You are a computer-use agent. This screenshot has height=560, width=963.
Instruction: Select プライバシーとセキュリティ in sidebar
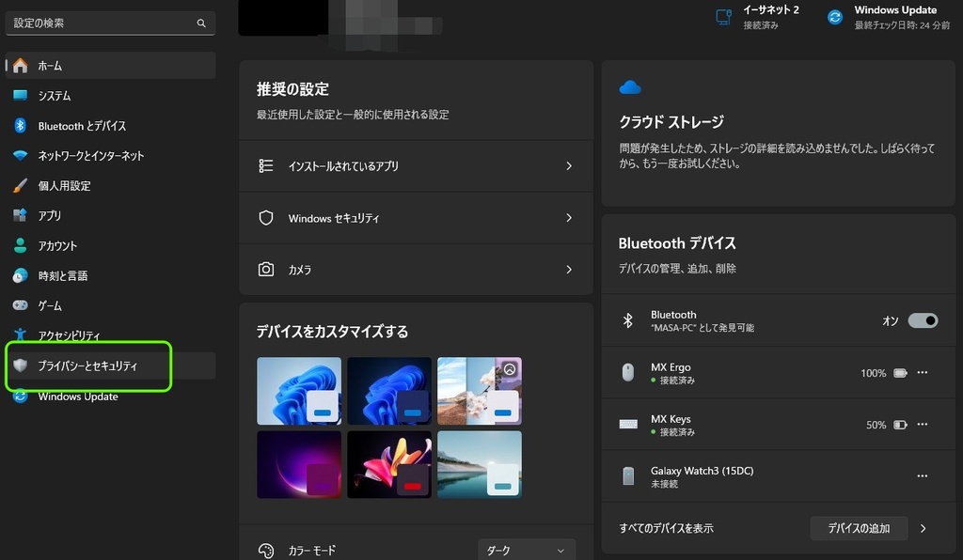click(111, 366)
